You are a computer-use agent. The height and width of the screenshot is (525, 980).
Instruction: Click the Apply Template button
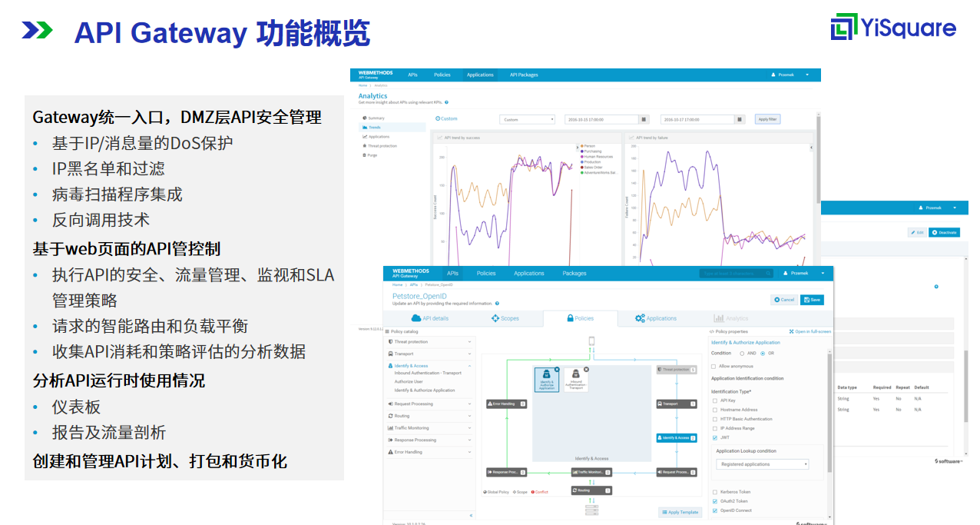[680, 512]
